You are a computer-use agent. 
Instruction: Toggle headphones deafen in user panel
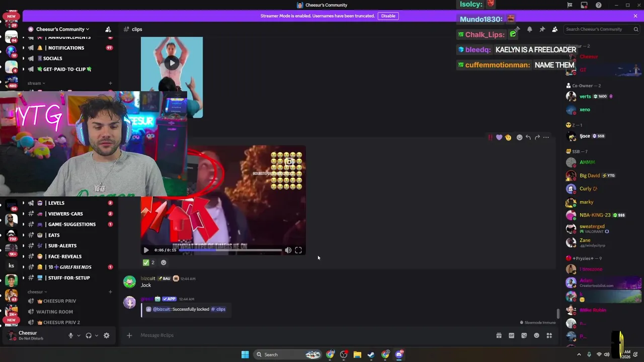click(89, 335)
